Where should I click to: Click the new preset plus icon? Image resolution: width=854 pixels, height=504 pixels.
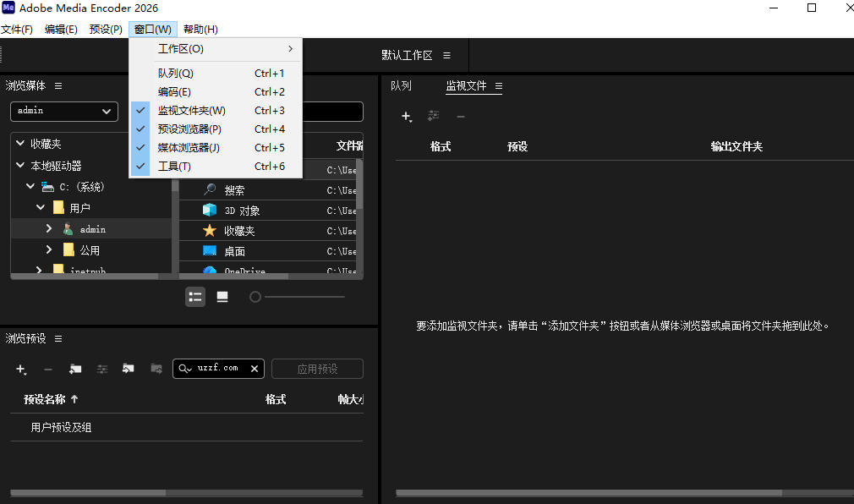tap(21, 370)
